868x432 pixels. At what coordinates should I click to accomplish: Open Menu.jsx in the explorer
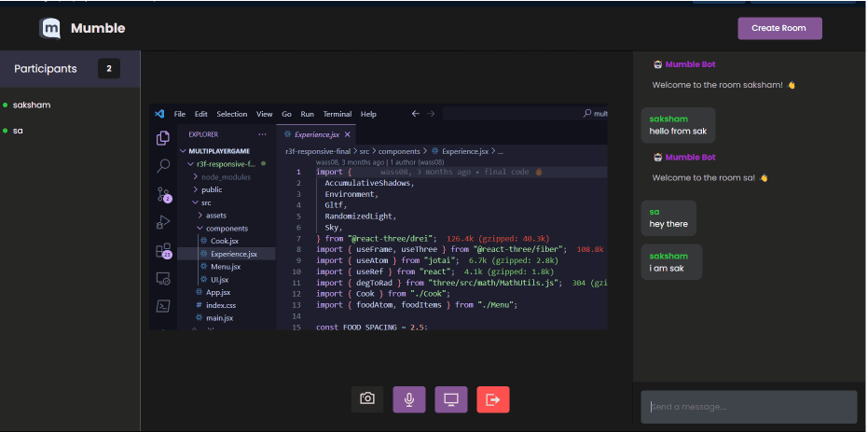click(226, 267)
